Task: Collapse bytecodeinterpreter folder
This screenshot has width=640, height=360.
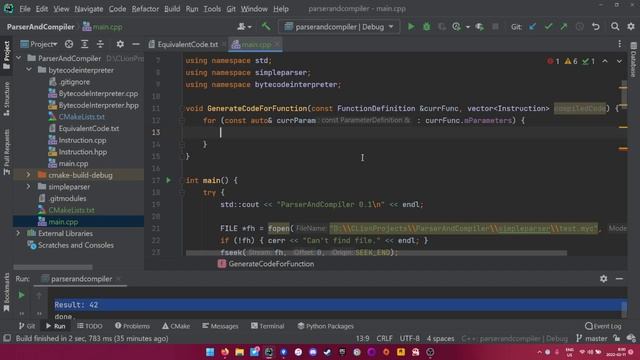Action: tap(29, 70)
